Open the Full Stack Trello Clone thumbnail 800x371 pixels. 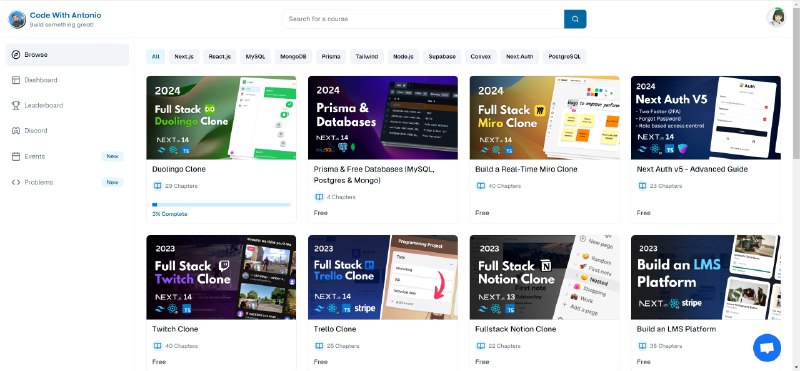point(383,278)
